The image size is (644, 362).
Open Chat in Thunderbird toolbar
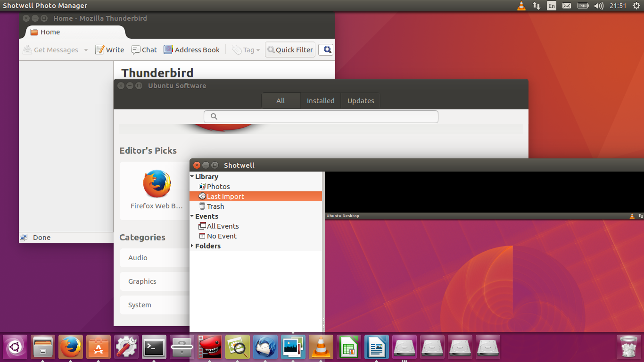(144, 50)
